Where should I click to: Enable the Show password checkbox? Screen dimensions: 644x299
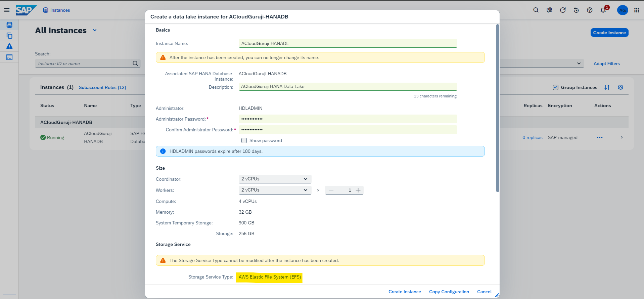click(x=244, y=140)
